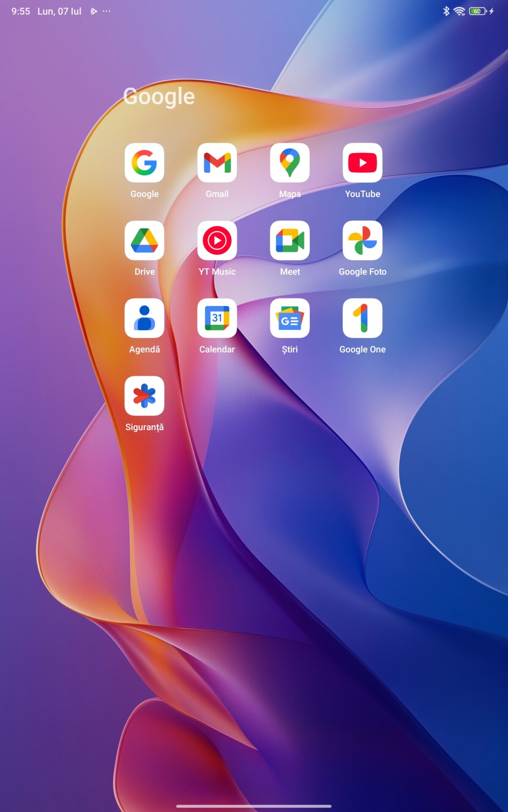This screenshot has height=812, width=508.
Task: Tap the Google folder title
Action: pyautogui.click(x=159, y=96)
